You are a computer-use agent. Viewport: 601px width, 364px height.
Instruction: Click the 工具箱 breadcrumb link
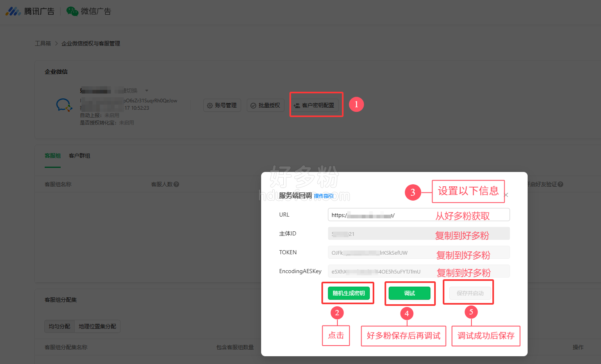coord(43,43)
